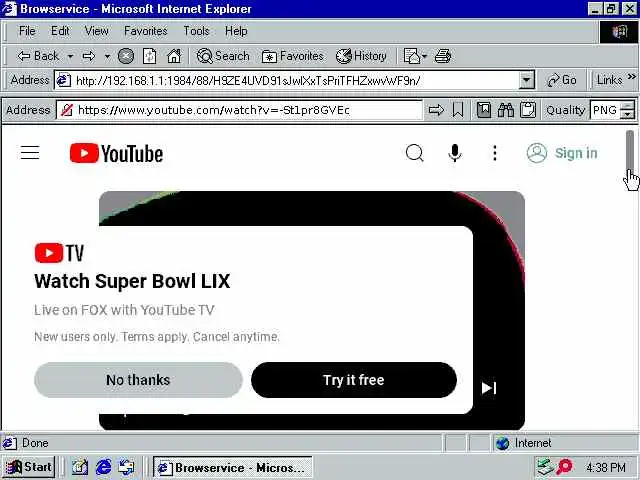Viewport: 640px width, 480px height.
Task: Open the Windows Start menu
Action: click(x=29, y=467)
